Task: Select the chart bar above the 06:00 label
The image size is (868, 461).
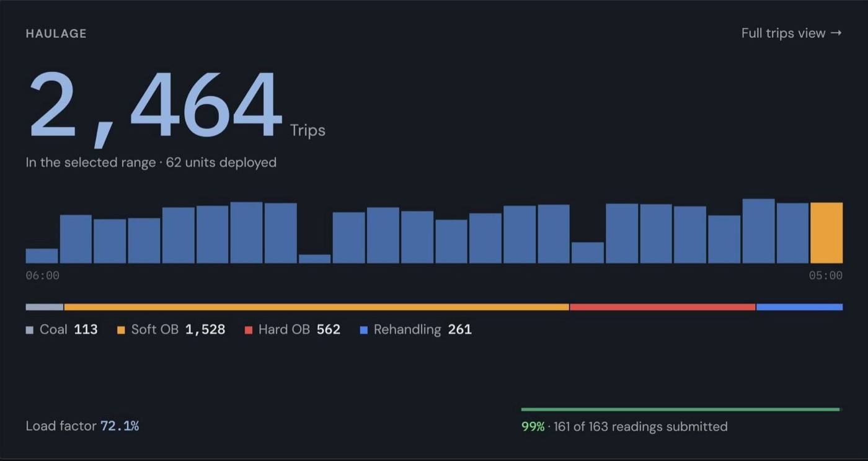Action: (x=42, y=256)
